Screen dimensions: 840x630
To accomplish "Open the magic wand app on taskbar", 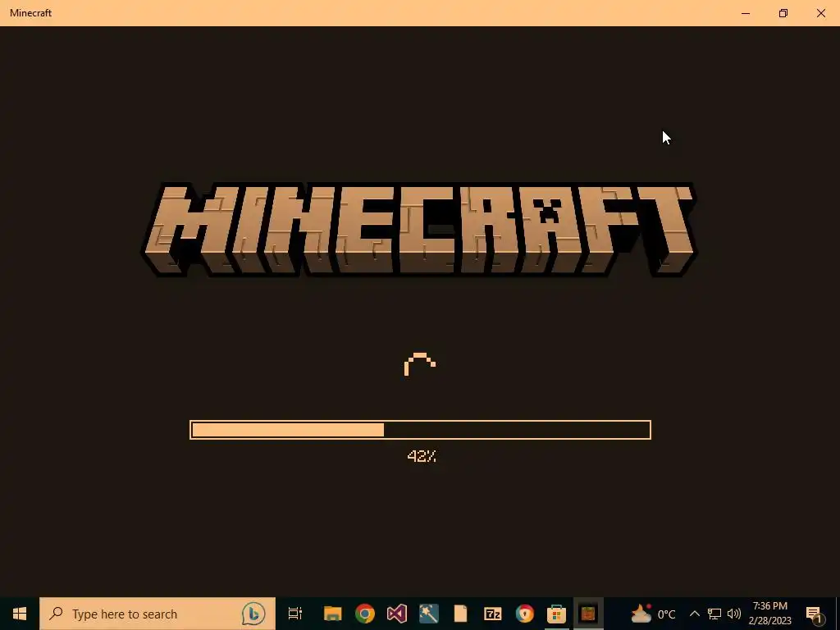I will [x=428, y=614].
